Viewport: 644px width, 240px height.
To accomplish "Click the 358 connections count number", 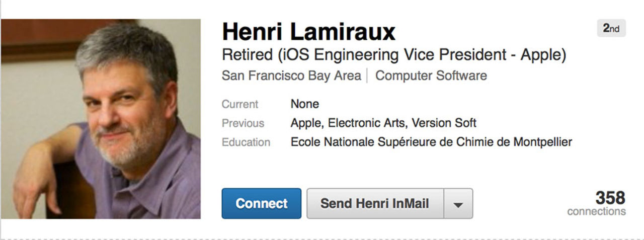I will (x=610, y=197).
